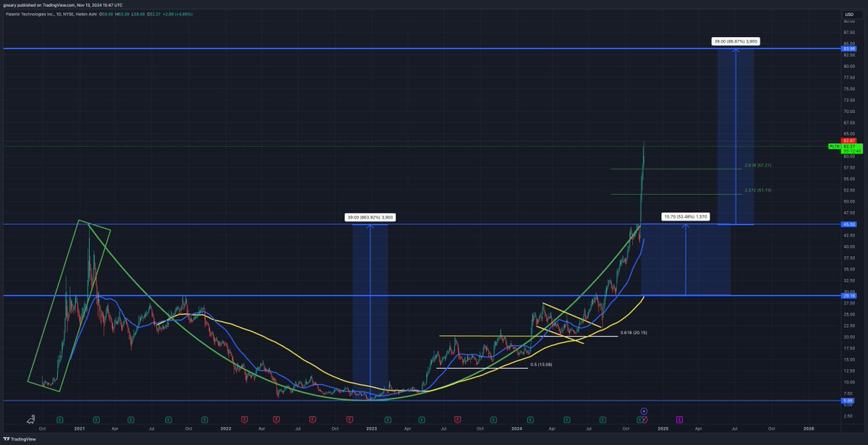Click the 2025 year label on time axis
Viewport: 868px width, 445px height.
click(x=663, y=428)
